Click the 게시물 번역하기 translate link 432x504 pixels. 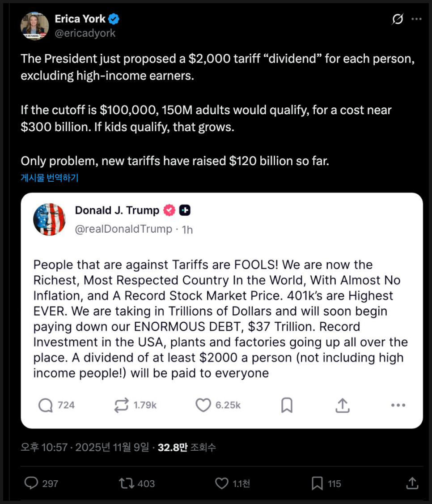click(50, 178)
